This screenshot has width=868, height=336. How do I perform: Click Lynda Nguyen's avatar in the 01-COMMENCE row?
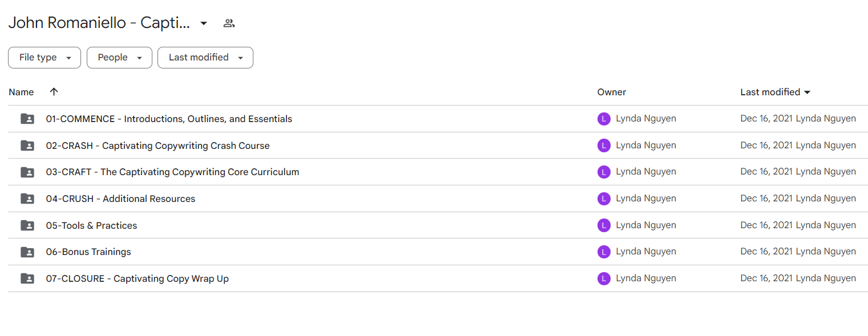click(x=604, y=119)
